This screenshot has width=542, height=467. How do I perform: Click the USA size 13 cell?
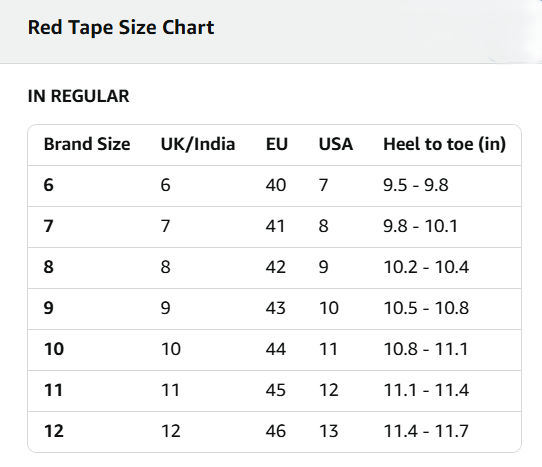pyautogui.click(x=328, y=431)
